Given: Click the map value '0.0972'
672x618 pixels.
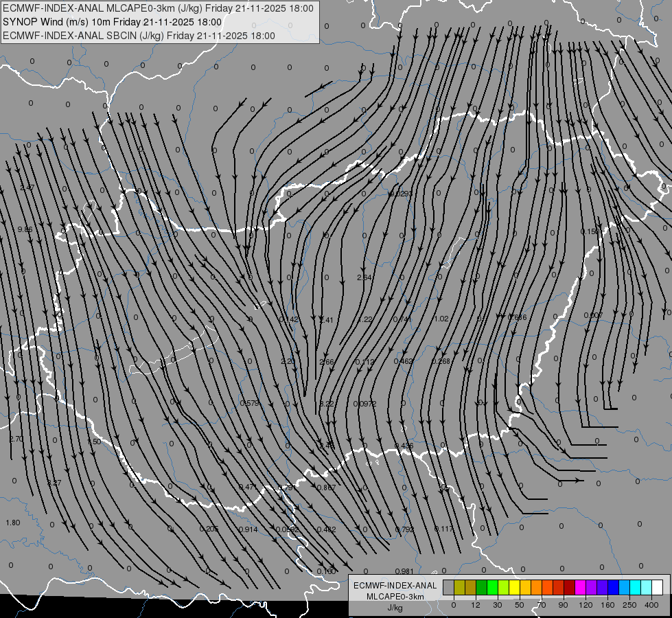Looking at the screenshot, I should pos(364,404).
